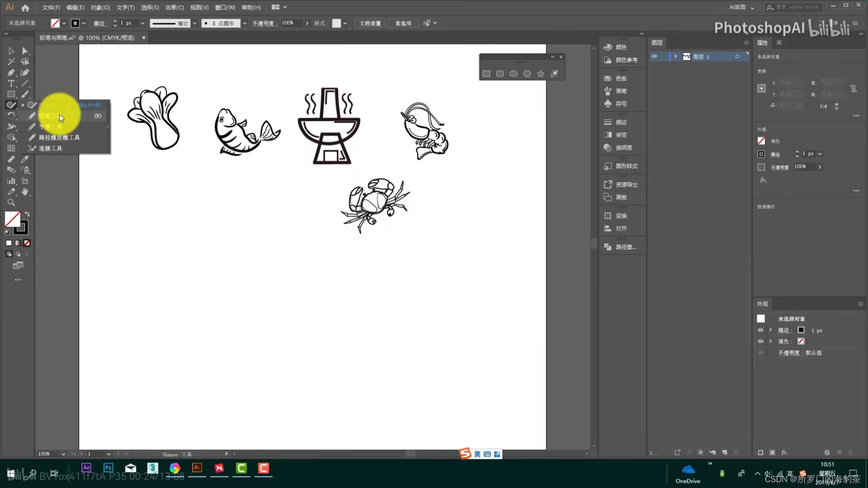The image size is (868, 488).
Task: Open stroke weight dropdown in control bar
Action: (x=142, y=23)
